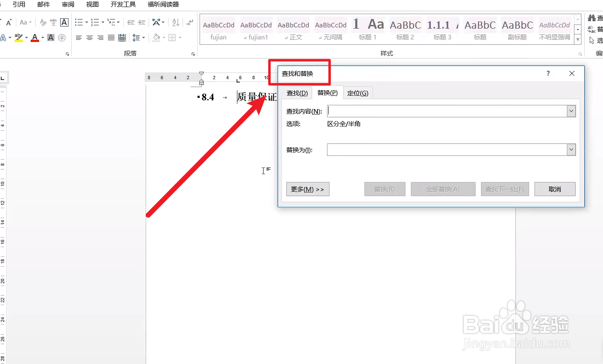Expand the 替换为 combo box list
603x364 pixels.
tap(571, 150)
